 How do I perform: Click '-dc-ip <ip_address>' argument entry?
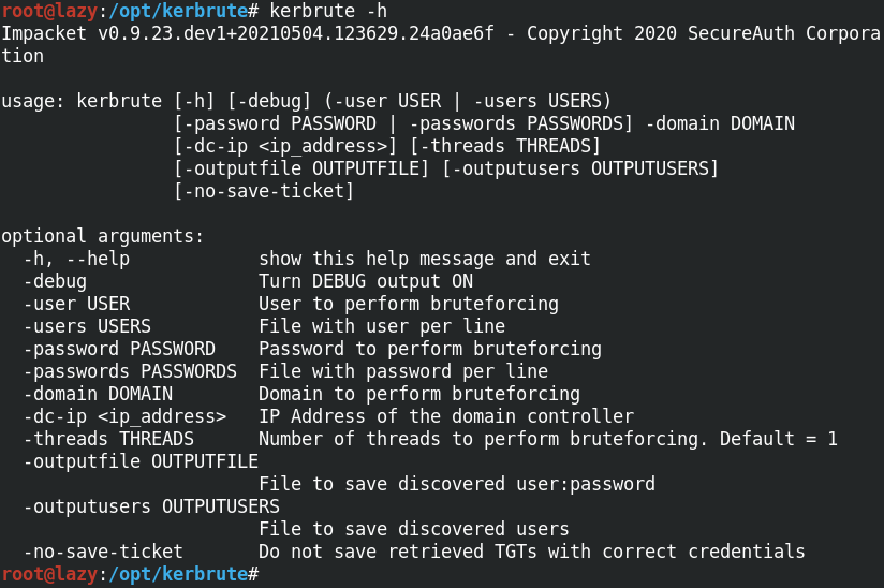click(x=124, y=416)
